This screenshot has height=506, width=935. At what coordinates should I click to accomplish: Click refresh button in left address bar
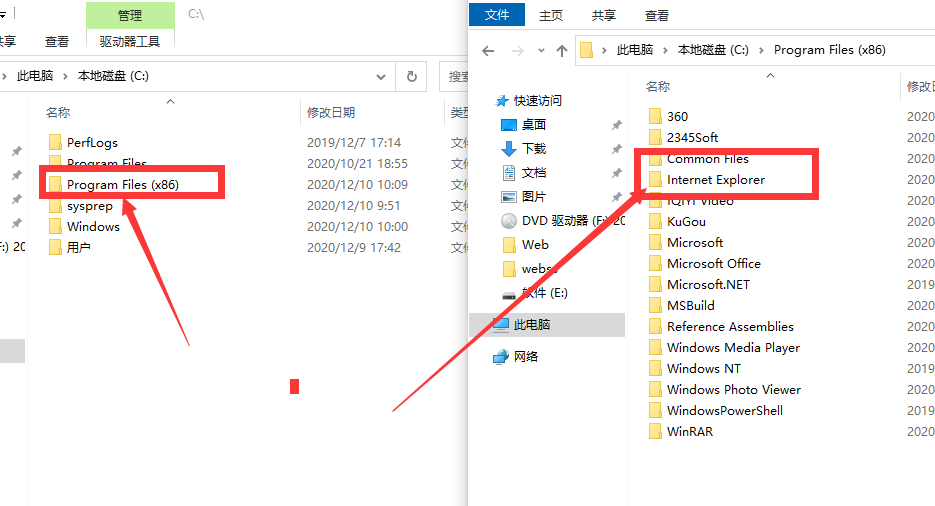[x=411, y=76]
